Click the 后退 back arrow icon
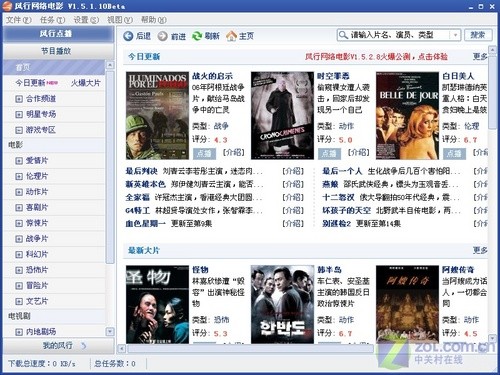 (128, 36)
